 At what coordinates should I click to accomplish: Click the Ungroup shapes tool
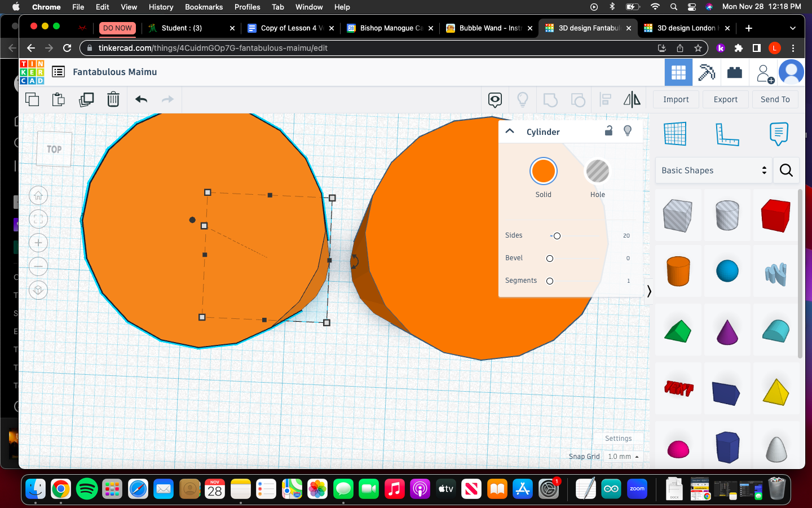578,100
